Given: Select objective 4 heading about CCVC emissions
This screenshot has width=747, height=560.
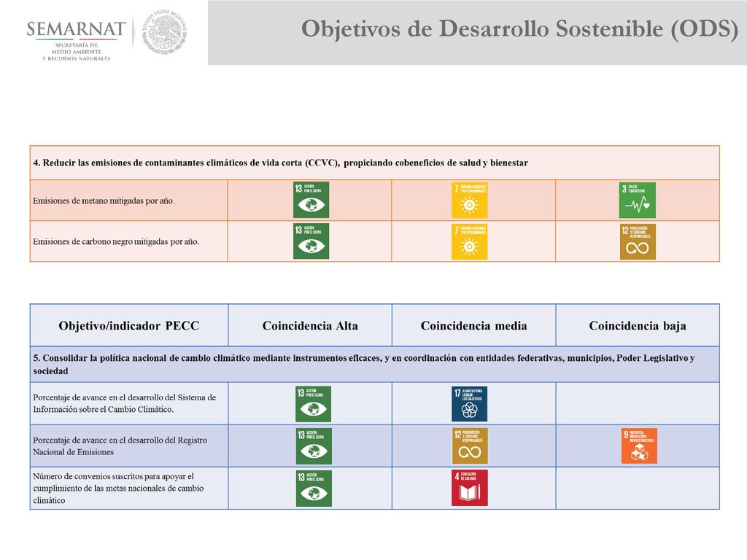Looking at the screenshot, I should (280, 163).
